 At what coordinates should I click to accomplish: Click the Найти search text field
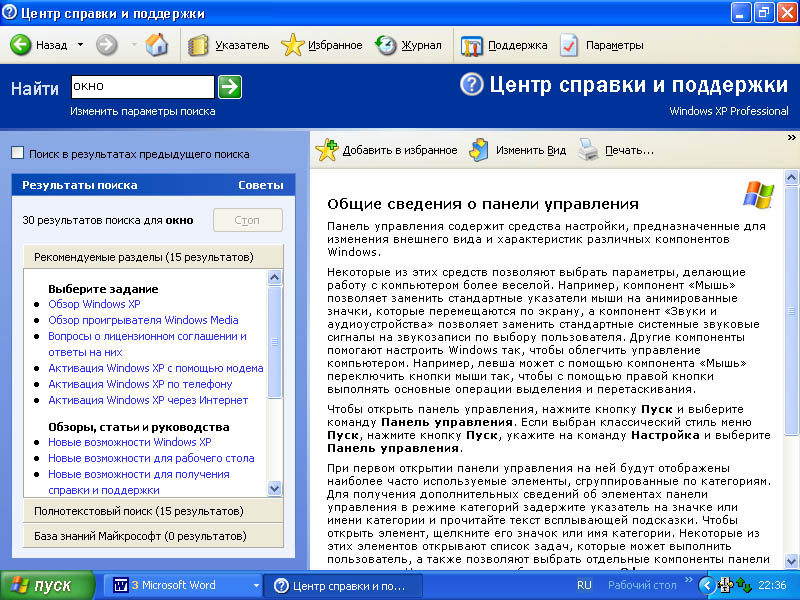[142, 87]
